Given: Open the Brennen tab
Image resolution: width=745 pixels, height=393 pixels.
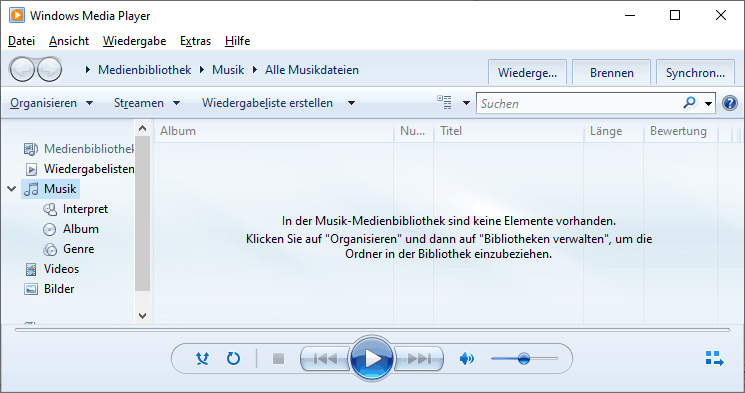Looking at the screenshot, I should pyautogui.click(x=611, y=73).
